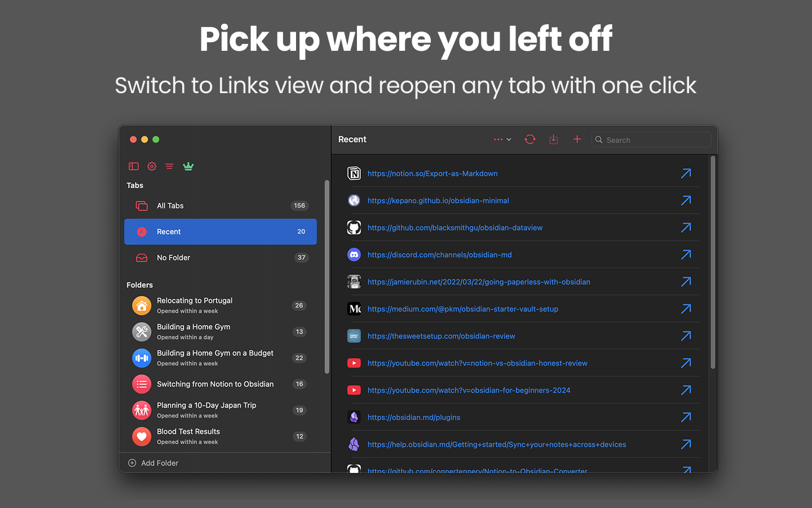Image resolution: width=812 pixels, height=508 pixels.
Task: Open Building a Home Gym folder
Action: [220, 332]
